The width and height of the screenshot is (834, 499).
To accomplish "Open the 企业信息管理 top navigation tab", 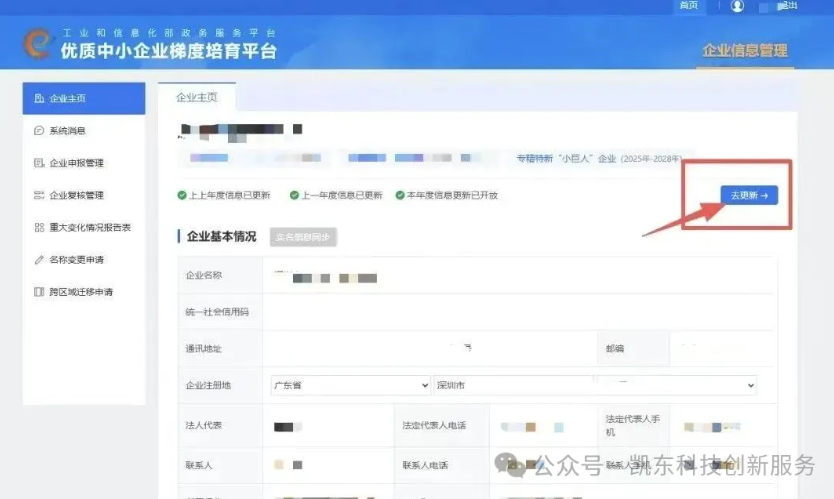I will (x=744, y=50).
